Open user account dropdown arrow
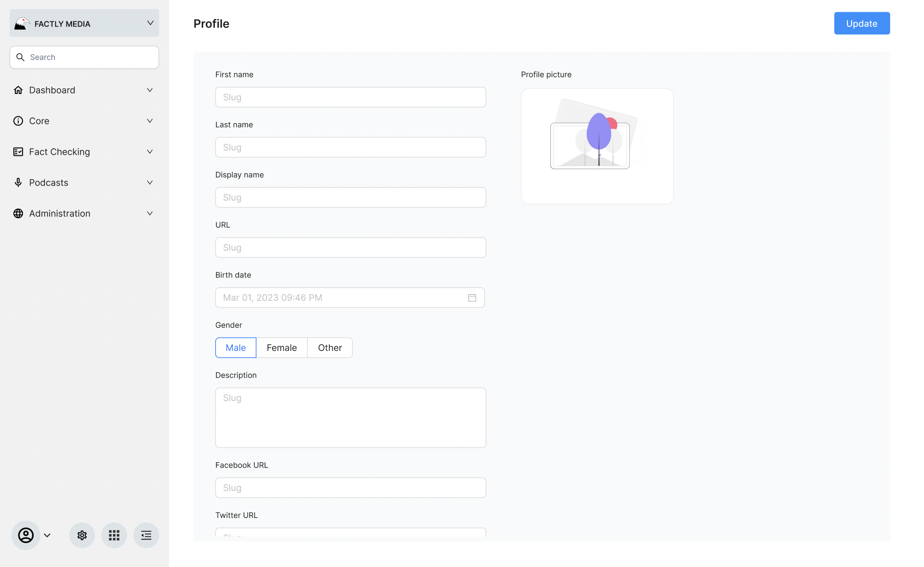Viewport: 924px width, 567px height. pos(47,535)
